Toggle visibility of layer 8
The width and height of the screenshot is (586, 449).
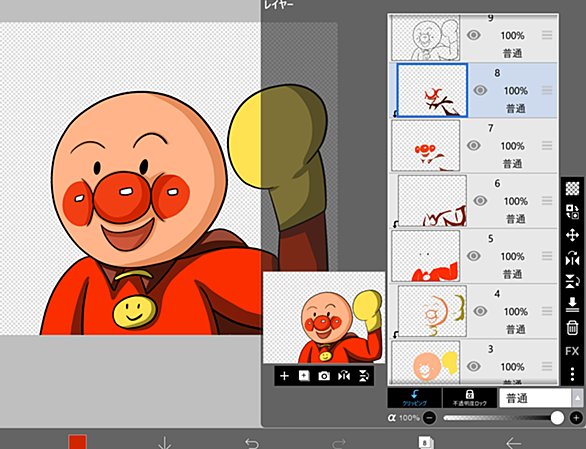pyautogui.click(x=480, y=90)
